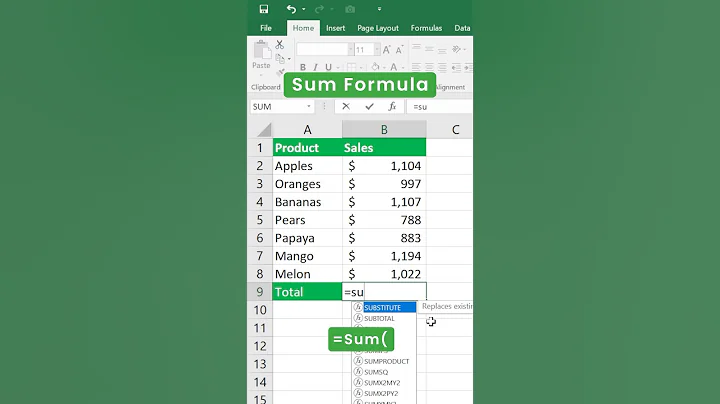Open the File tab
720x404 pixels.
click(x=266, y=28)
